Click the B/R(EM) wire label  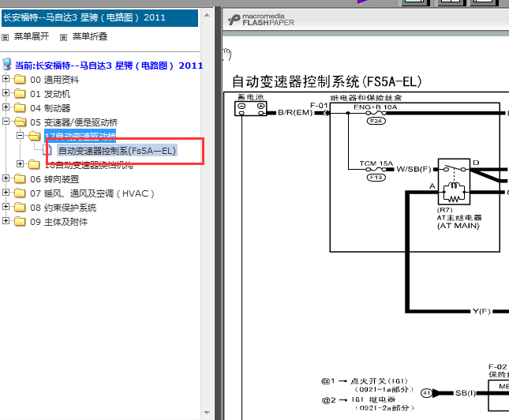coord(295,112)
